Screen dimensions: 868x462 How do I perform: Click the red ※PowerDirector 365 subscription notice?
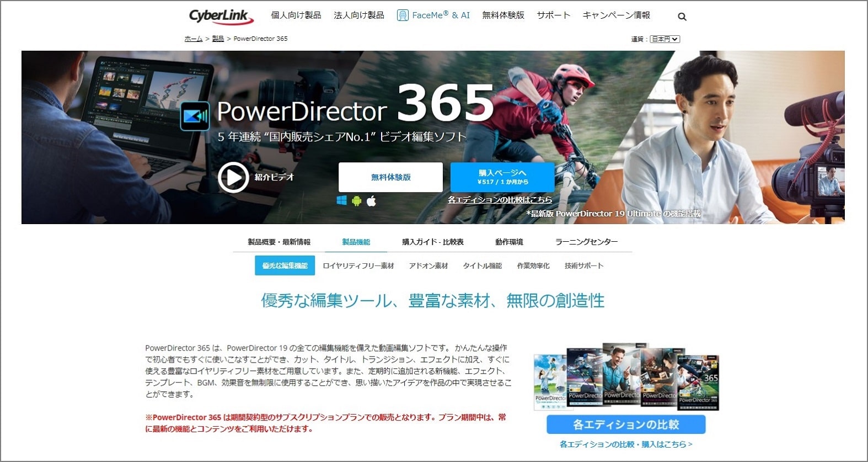point(325,423)
